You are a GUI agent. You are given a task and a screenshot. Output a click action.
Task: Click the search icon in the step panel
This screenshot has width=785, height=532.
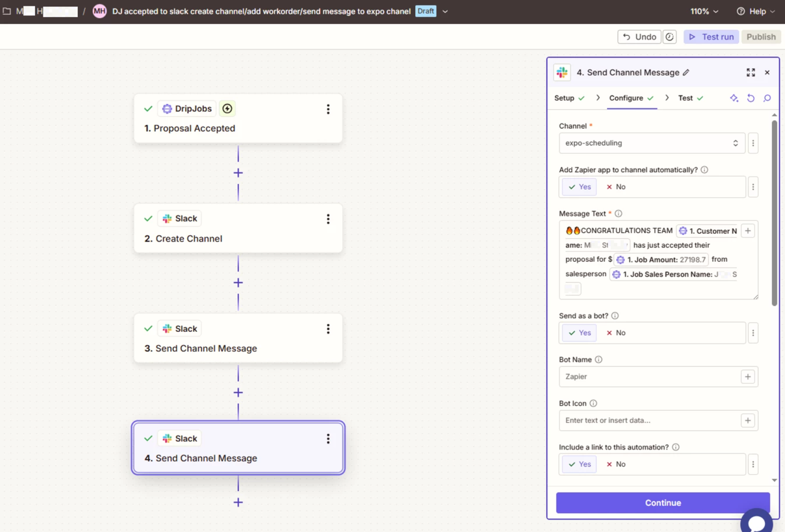click(767, 98)
